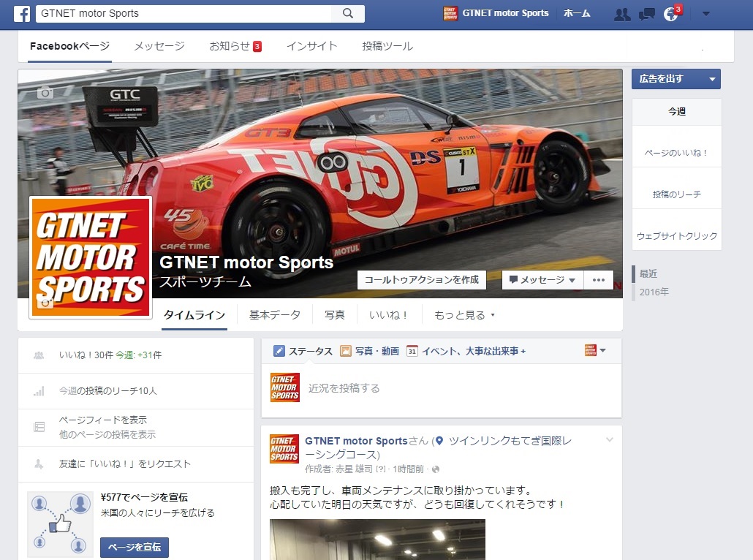
Task: Click camera icon on cover photo
Action: (45, 92)
